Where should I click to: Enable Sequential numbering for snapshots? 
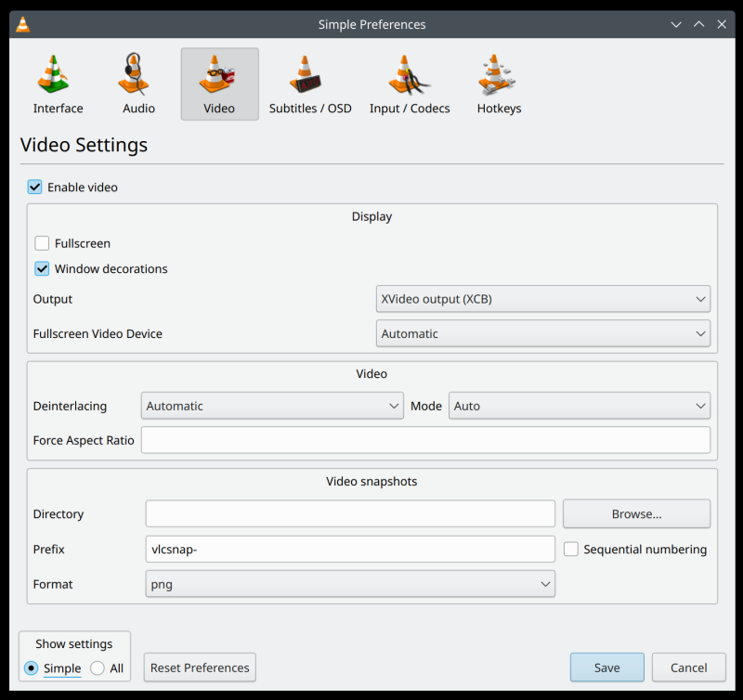(x=570, y=549)
